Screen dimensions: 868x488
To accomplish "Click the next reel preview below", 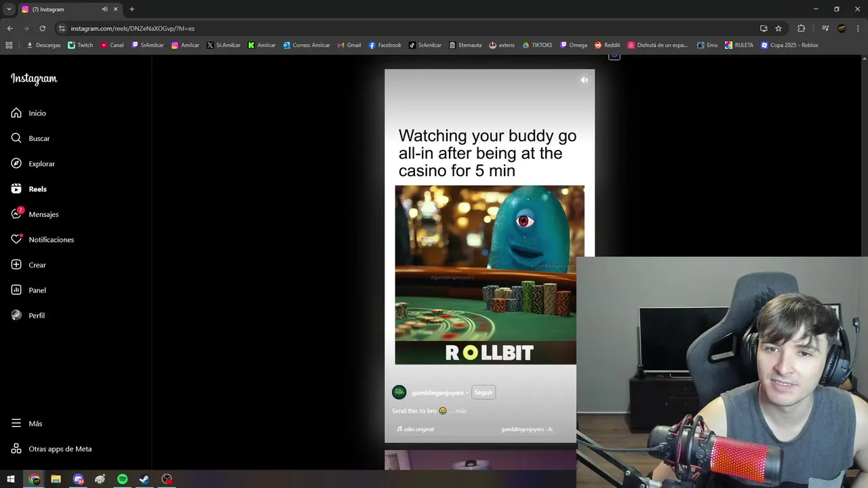I will (480, 460).
